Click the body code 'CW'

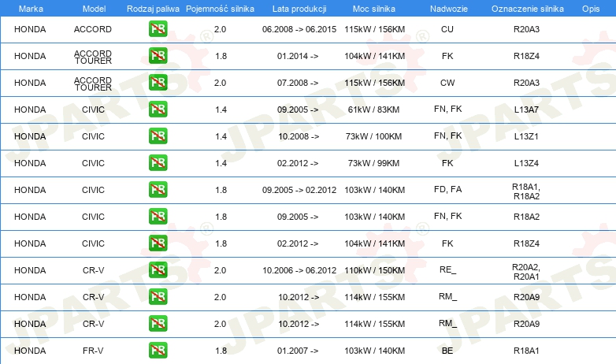click(447, 83)
